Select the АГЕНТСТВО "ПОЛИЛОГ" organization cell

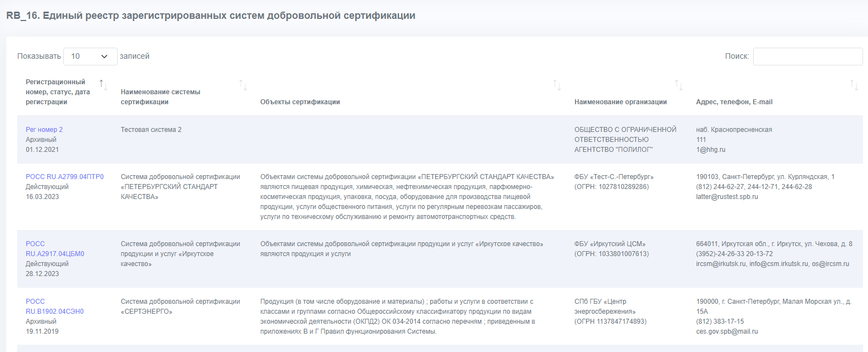click(x=625, y=140)
